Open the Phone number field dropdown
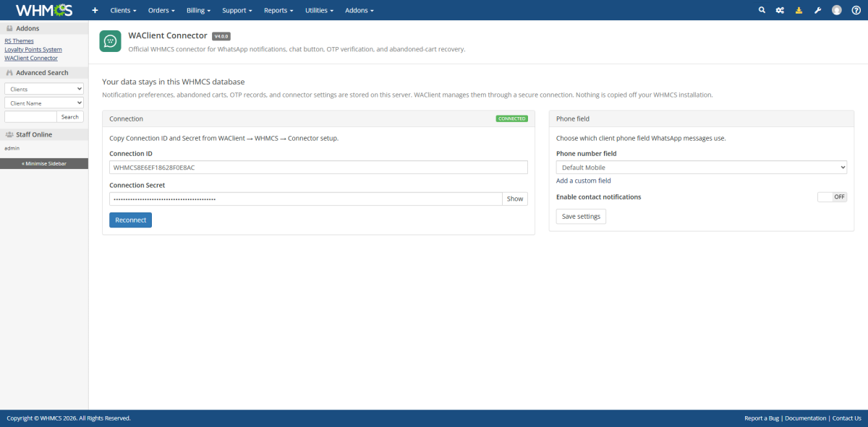Screen dimensions: 868x427 pyautogui.click(x=702, y=167)
